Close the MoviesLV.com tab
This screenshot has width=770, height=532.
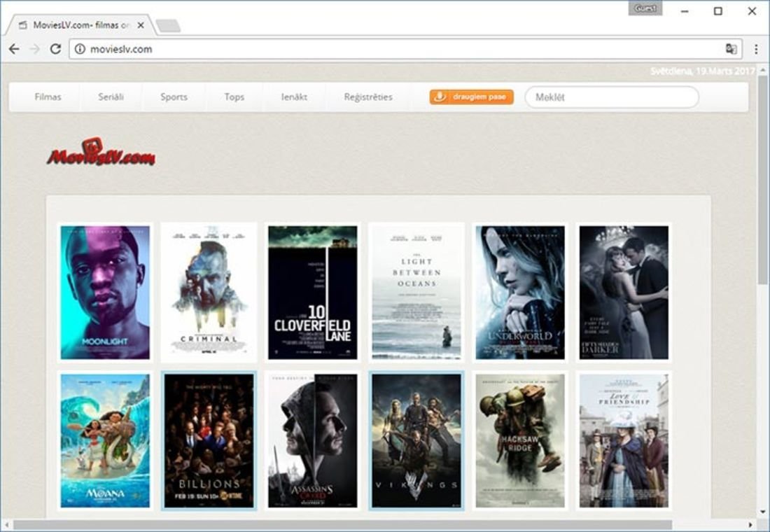(x=141, y=25)
